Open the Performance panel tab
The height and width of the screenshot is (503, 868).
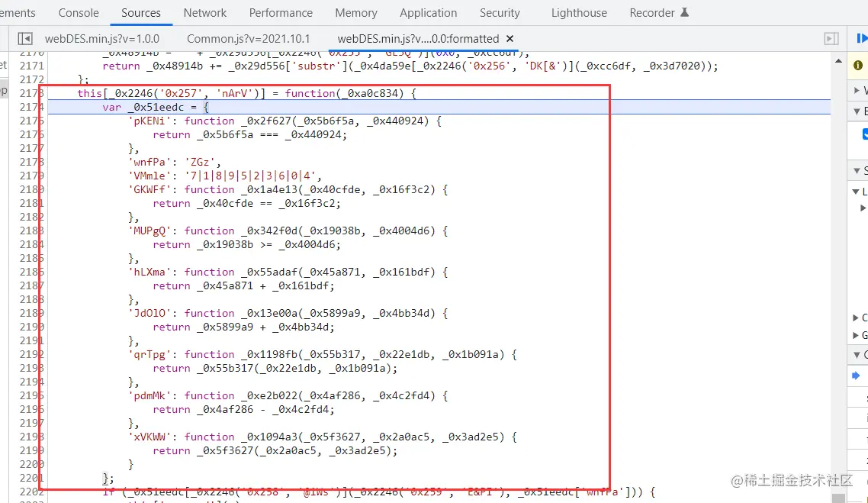[281, 13]
